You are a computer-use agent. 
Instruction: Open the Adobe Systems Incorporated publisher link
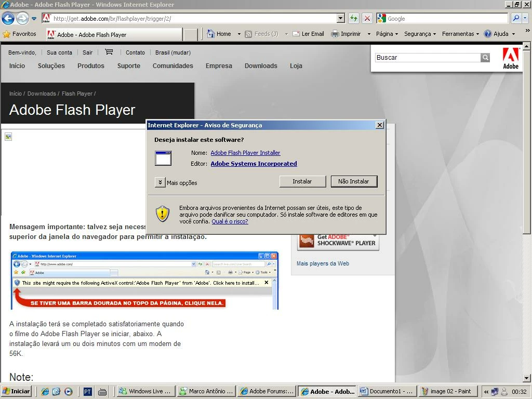[x=254, y=164]
